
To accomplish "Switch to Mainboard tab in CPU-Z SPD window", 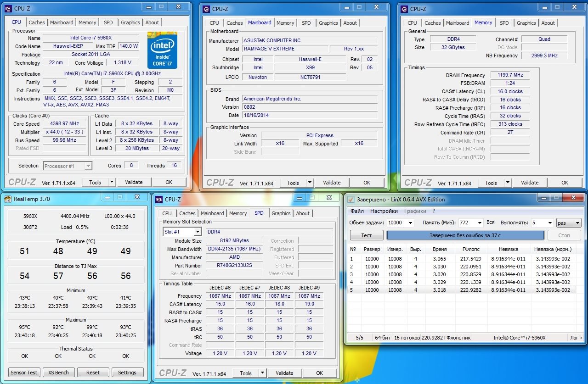I will click(x=212, y=213).
